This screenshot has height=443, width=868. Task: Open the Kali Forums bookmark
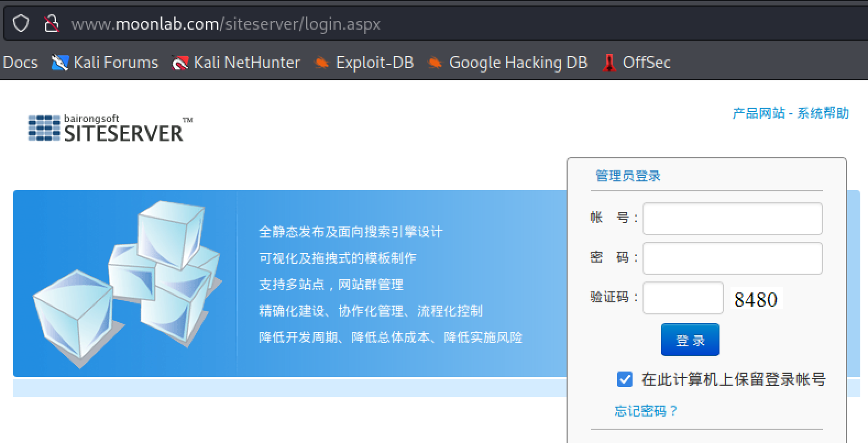pyautogui.click(x=105, y=63)
